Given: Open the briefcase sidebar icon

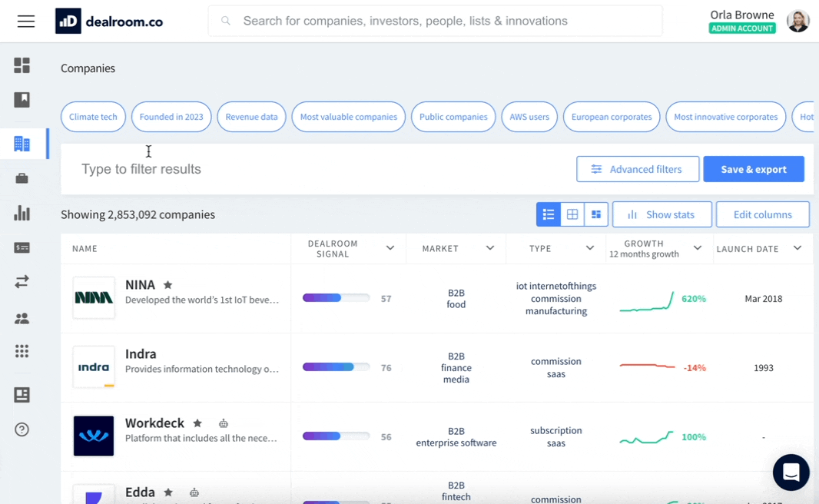Looking at the screenshot, I should click(22, 178).
